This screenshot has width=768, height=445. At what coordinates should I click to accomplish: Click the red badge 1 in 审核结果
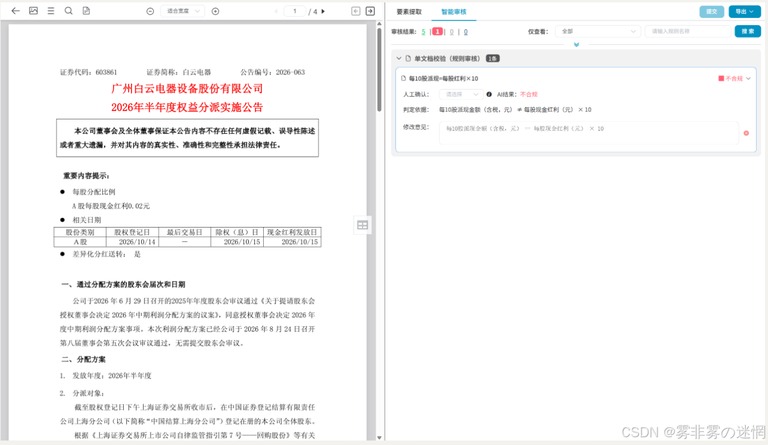click(437, 32)
